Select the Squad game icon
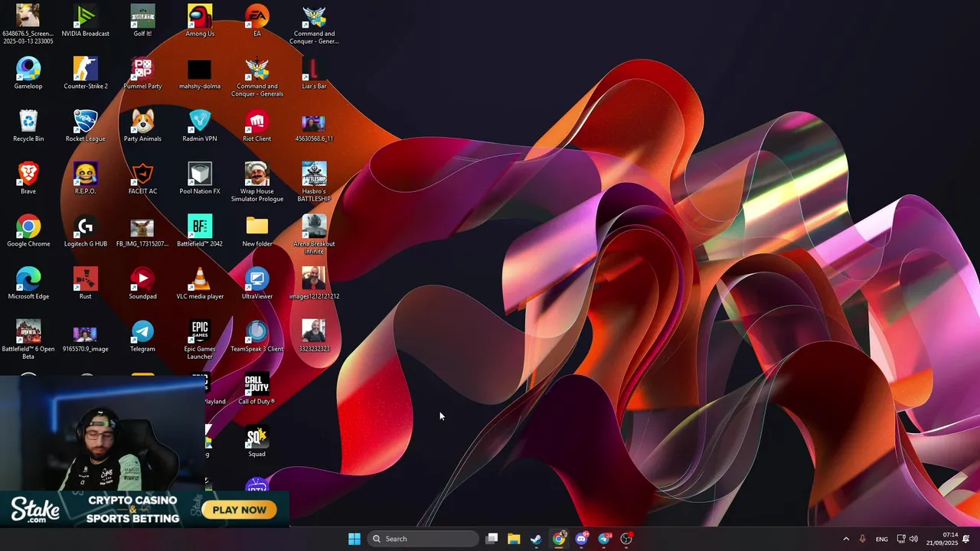 [x=257, y=442]
